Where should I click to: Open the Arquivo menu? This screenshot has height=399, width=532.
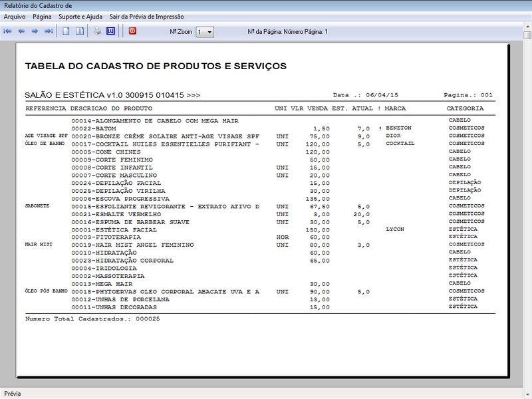pyautogui.click(x=15, y=16)
